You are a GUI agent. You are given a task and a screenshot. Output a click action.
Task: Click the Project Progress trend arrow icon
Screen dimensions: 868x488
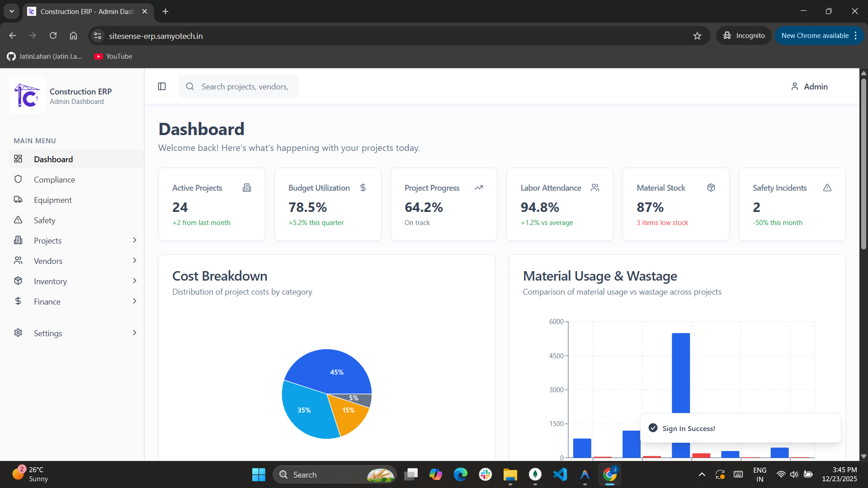[479, 188]
